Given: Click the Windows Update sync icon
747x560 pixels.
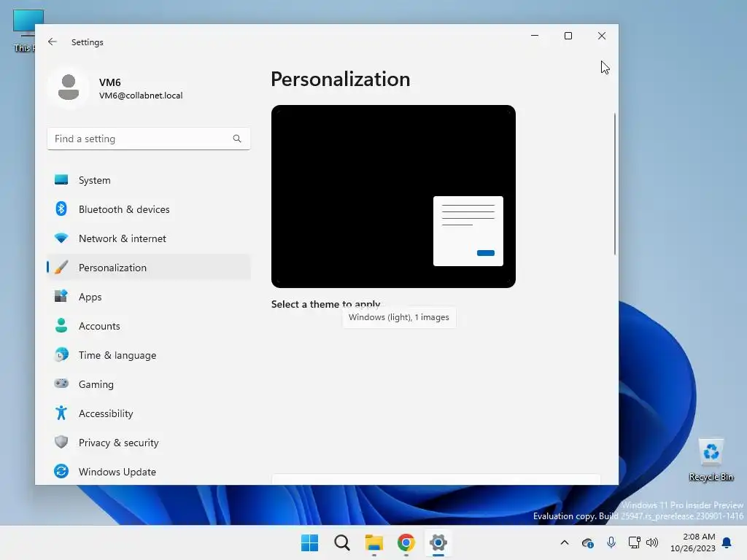Looking at the screenshot, I should tap(61, 471).
